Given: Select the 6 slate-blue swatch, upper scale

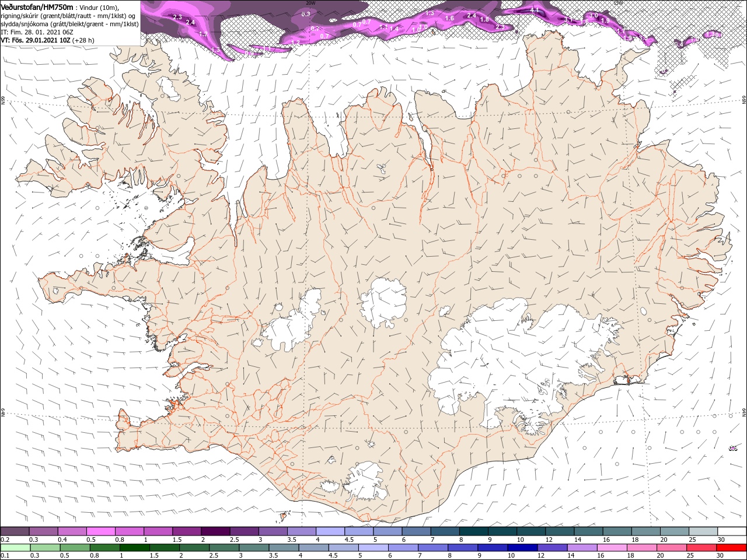Looking at the screenshot, I should 417,531.
